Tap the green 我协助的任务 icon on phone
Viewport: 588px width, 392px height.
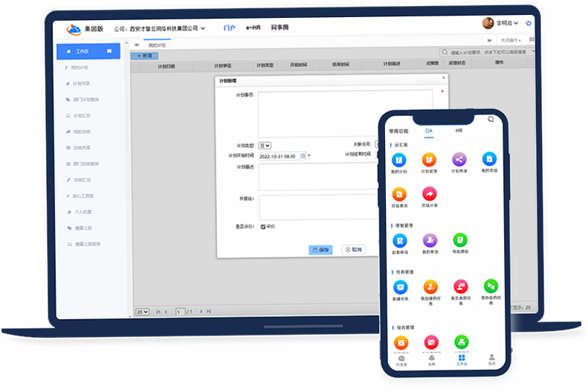pyautogui.click(x=491, y=286)
